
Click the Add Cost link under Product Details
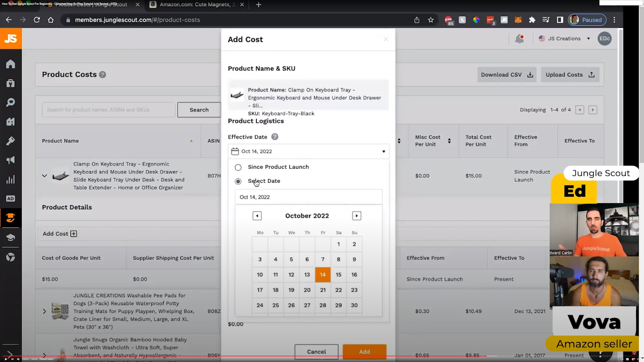click(x=60, y=234)
